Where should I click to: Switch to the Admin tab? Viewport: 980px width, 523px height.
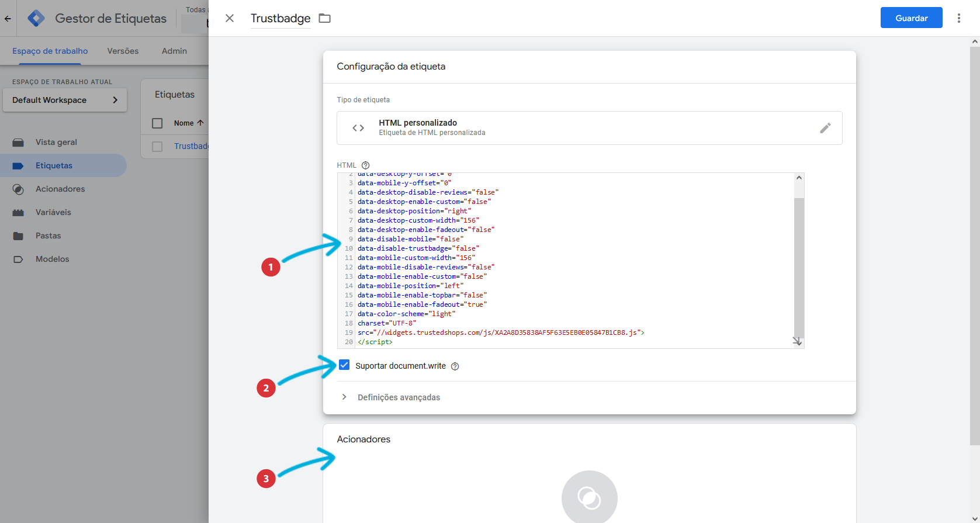(x=174, y=51)
